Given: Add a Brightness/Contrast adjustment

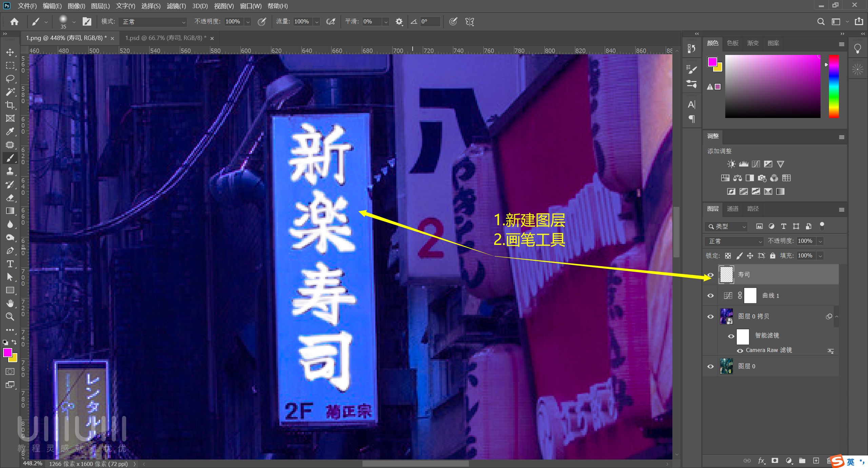Looking at the screenshot, I should coord(731,164).
